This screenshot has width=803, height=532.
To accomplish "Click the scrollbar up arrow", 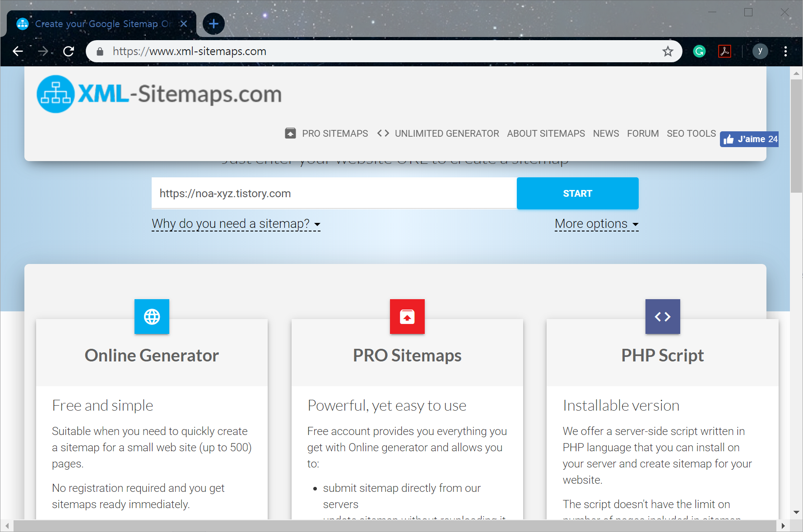I will click(796, 73).
